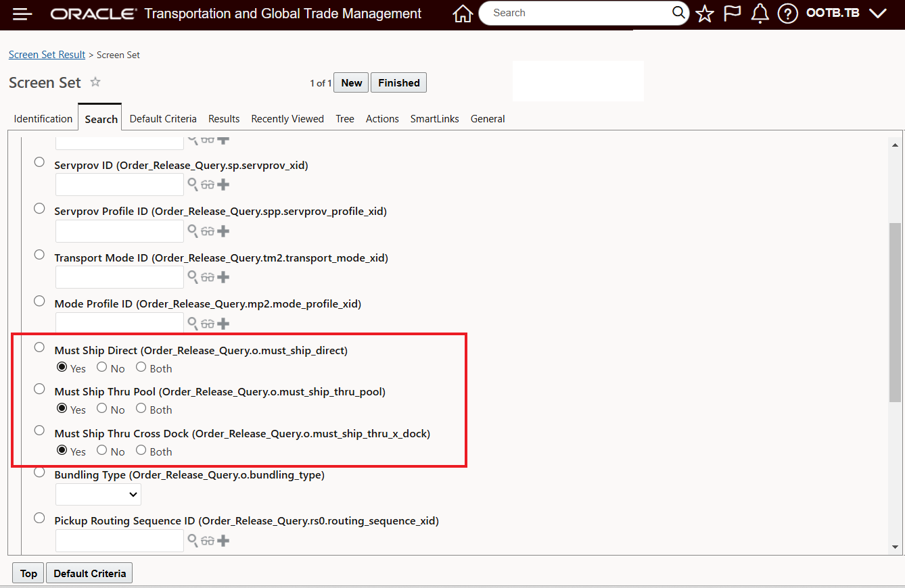Open lookup magnifier for Pickup Routing Sequence ID
The height and width of the screenshot is (588, 905).
tap(193, 541)
